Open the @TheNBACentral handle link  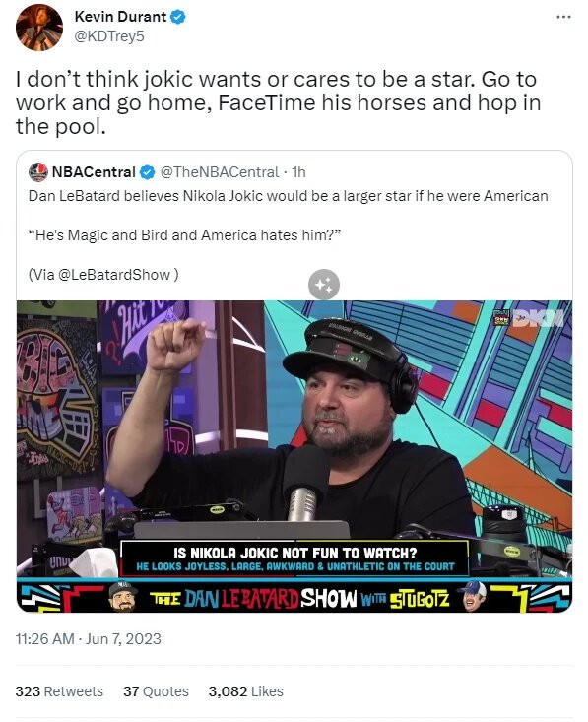tap(220, 172)
